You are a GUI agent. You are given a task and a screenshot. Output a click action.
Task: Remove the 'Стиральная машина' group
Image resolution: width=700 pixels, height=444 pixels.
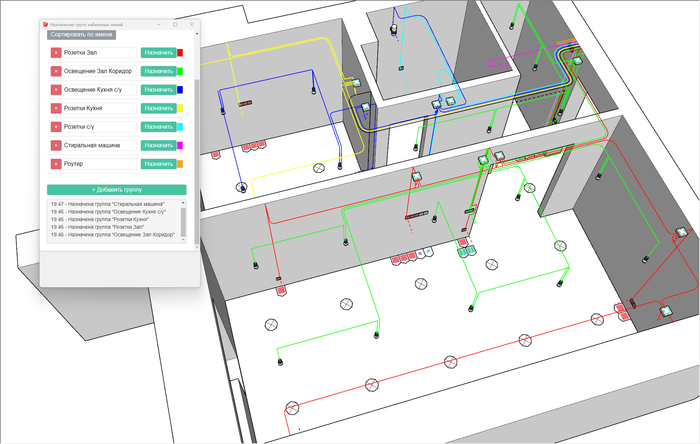pos(56,145)
